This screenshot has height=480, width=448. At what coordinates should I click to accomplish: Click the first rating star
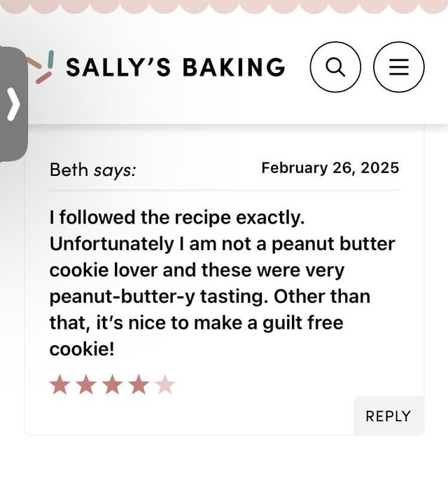click(60, 385)
